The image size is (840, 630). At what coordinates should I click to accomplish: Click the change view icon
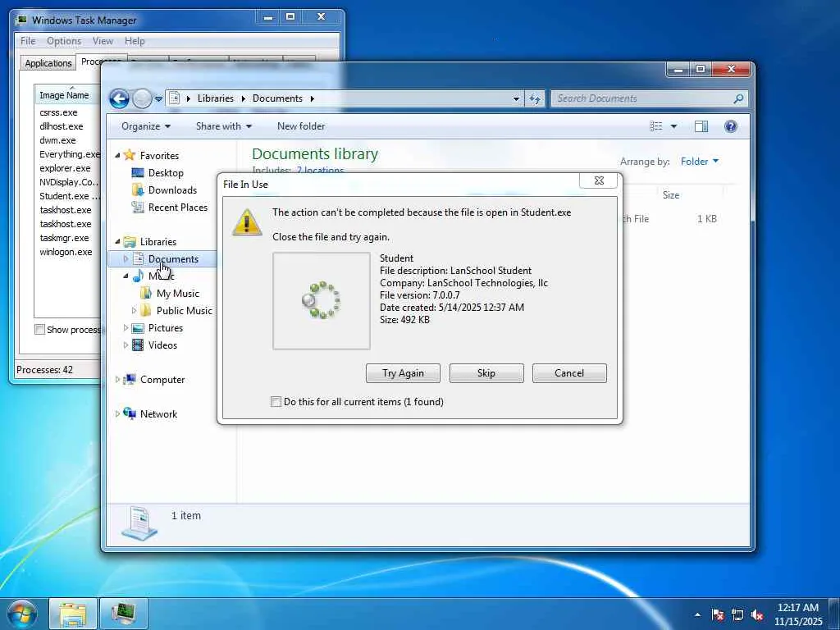pyautogui.click(x=656, y=126)
